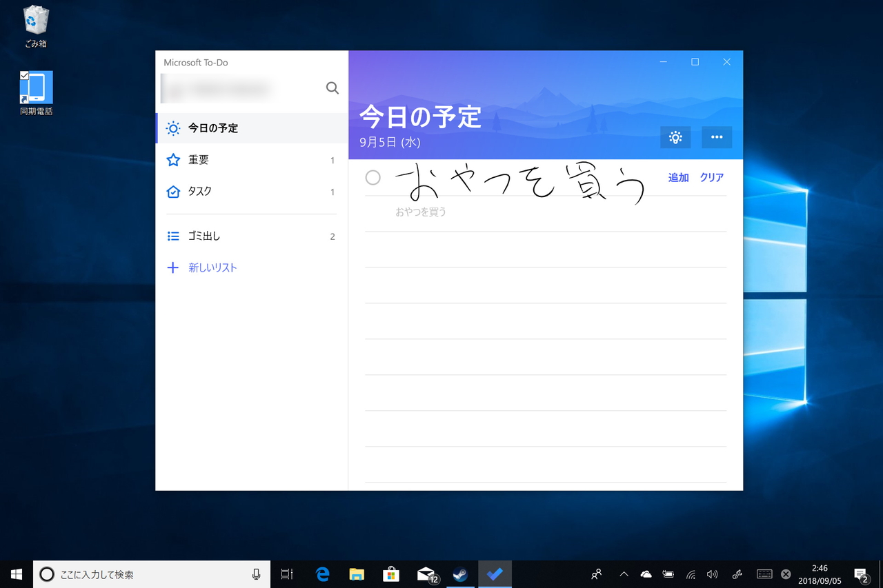883x588 pixels.
Task: Click the plus icon for a new list
Action: point(172,267)
